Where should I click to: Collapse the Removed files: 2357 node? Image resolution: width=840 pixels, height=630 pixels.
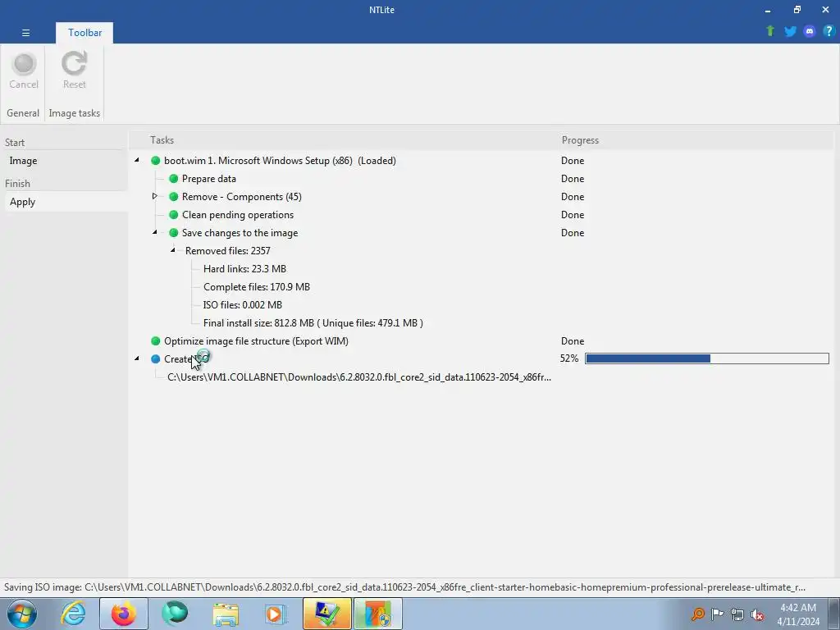(172, 250)
